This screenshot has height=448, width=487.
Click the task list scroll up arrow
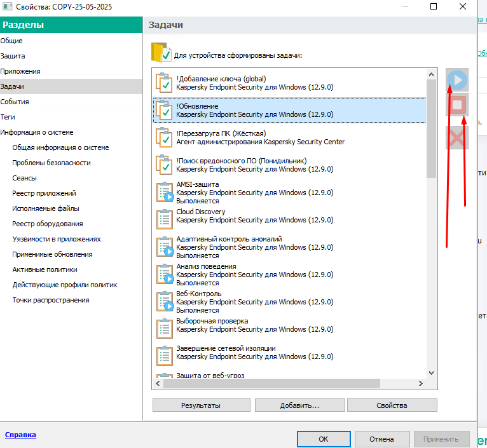[x=431, y=74]
